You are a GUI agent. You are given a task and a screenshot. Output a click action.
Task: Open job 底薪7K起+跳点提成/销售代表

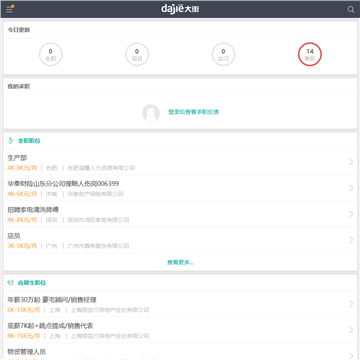[x=50, y=326]
